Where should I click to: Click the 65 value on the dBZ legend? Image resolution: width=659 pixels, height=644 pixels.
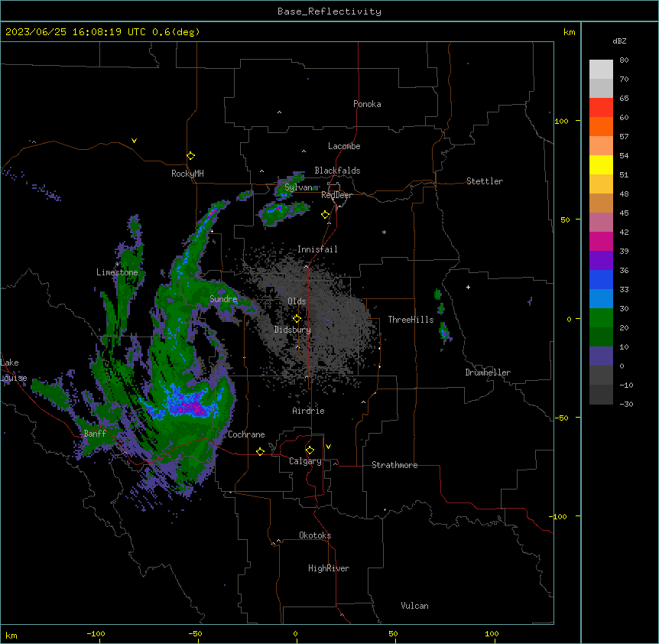tap(624, 99)
